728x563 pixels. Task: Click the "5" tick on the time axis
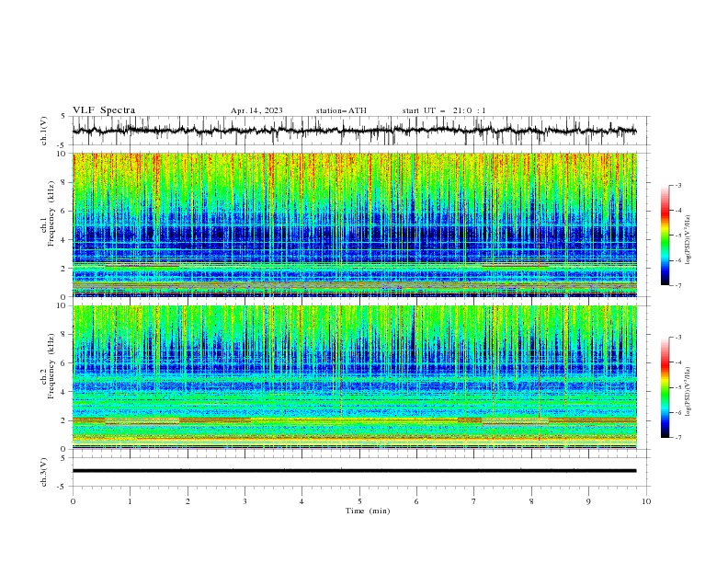(359, 501)
